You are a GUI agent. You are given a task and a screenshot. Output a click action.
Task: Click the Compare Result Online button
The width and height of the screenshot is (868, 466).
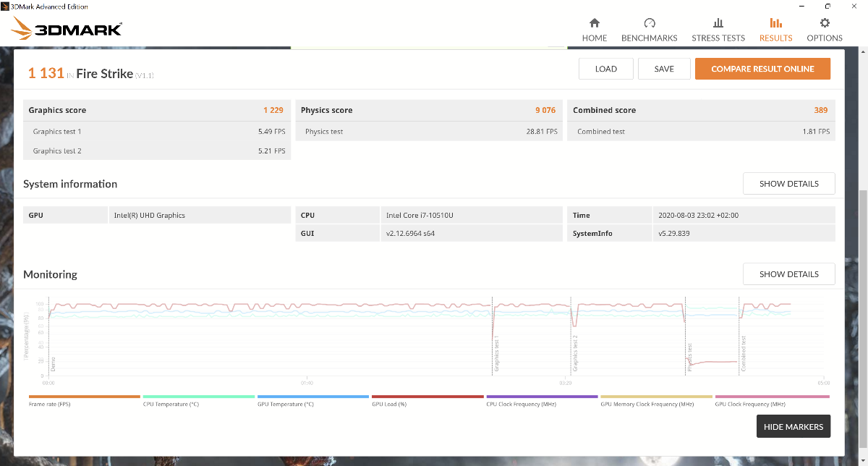pos(762,69)
